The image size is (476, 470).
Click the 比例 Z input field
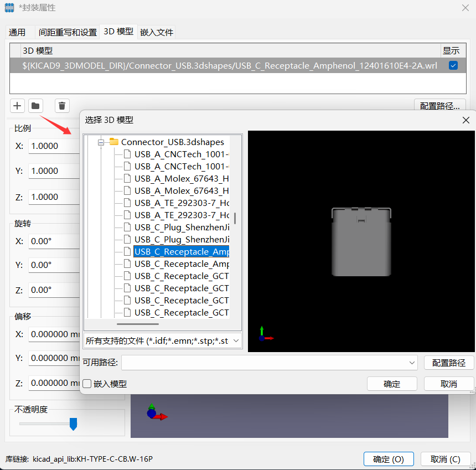pos(54,197)
